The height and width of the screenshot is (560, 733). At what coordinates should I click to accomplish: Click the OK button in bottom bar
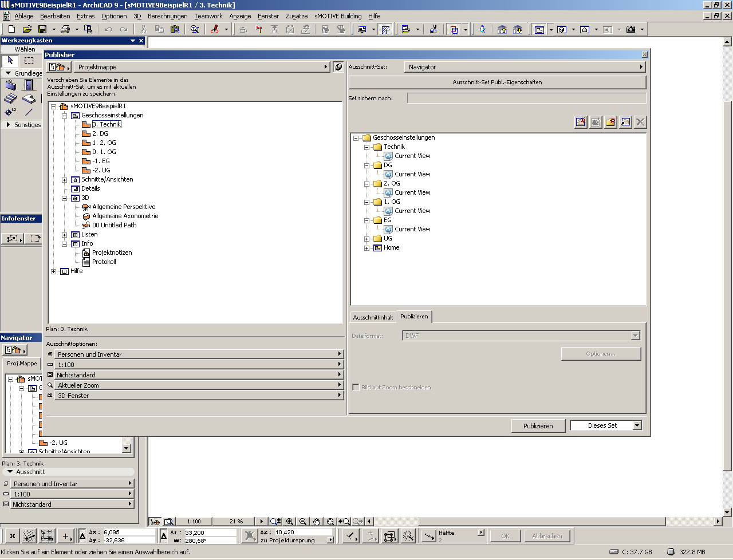505,536
